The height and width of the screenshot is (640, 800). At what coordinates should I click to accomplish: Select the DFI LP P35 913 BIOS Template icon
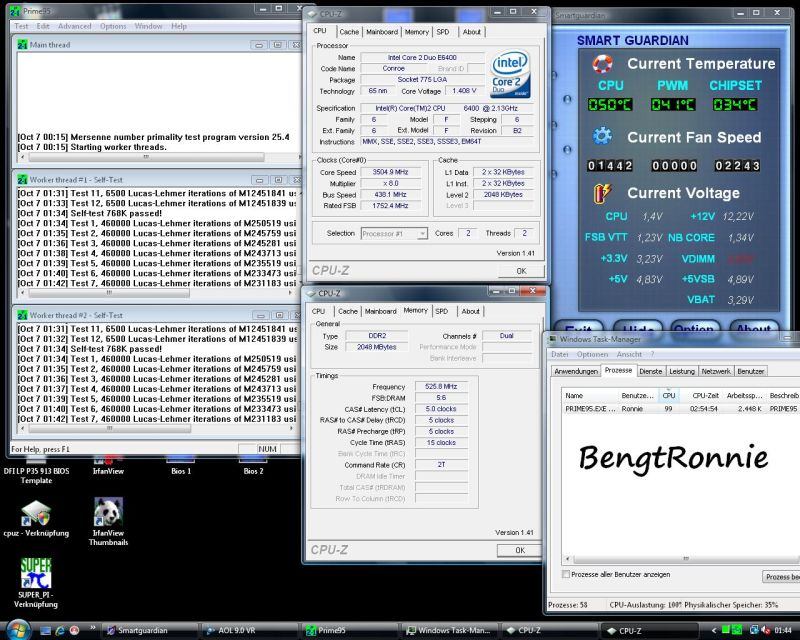point(36,470)
